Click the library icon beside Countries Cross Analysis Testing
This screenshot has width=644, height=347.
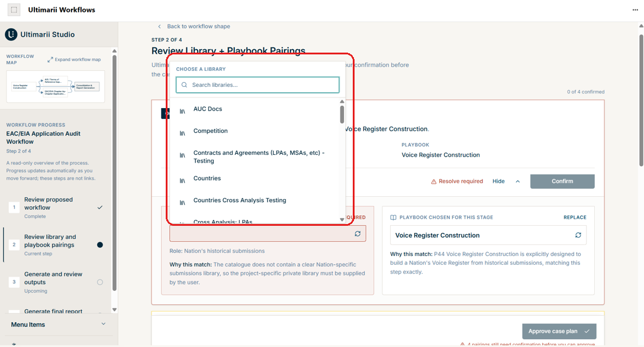pyautogui.click(x=182, y=202)
